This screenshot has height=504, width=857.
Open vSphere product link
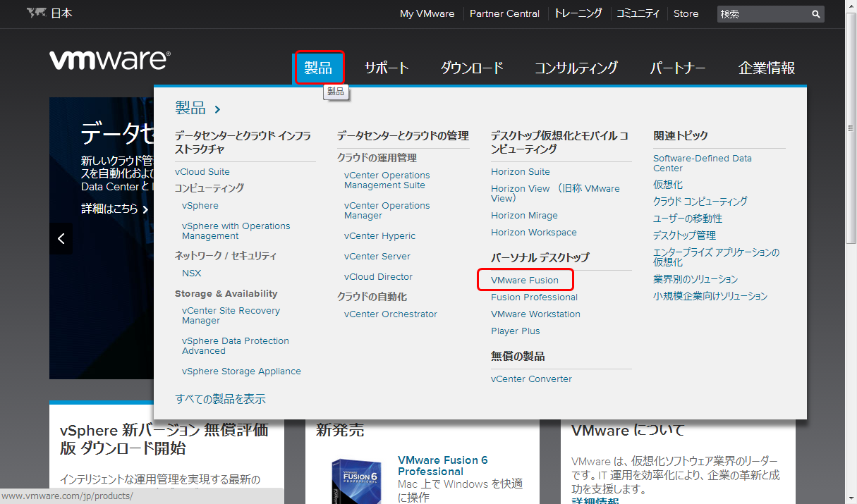click(200, 206)
